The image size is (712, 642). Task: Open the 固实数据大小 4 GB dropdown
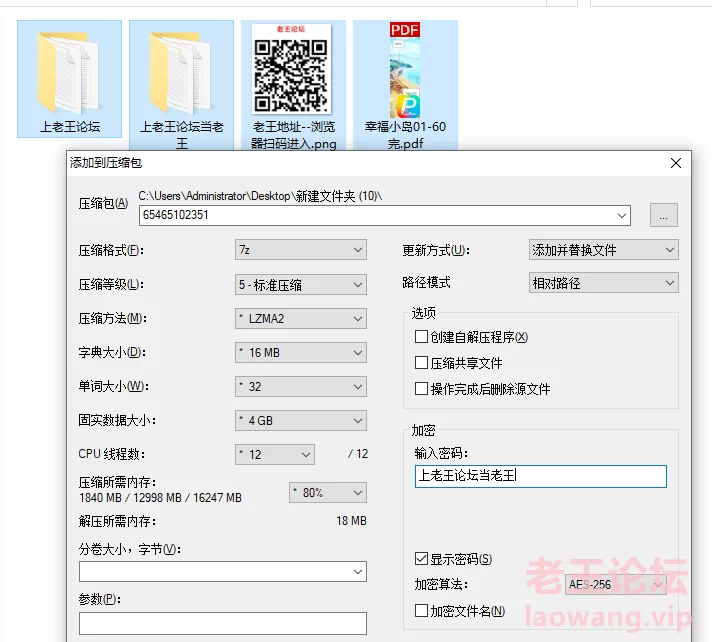point(301,421)
